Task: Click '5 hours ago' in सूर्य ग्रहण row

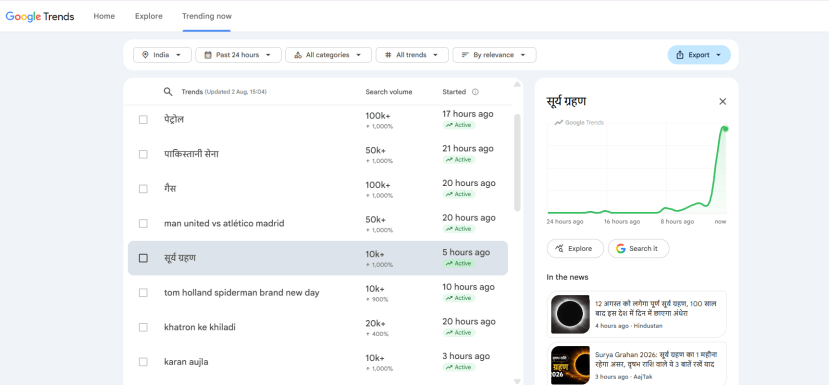Action: click(x=465, y=252)
